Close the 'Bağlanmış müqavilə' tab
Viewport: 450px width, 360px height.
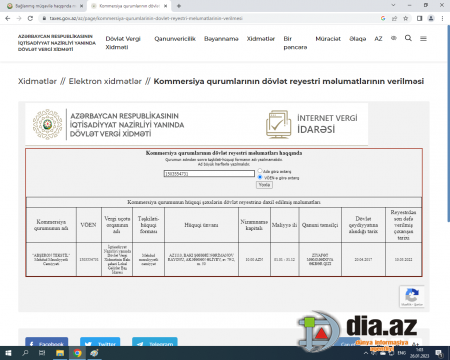tap(81, 6)
